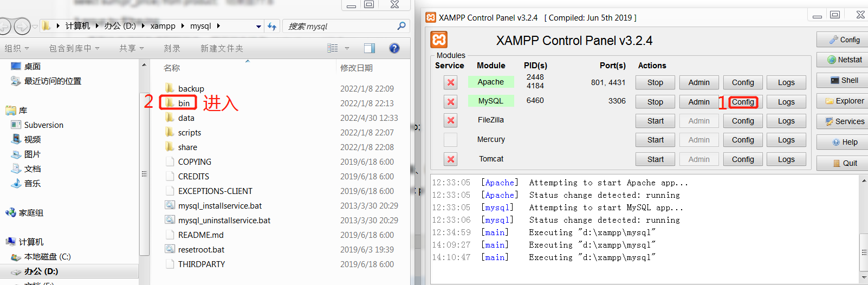Open Explorer from XAMPP sidebar
This screenshot has height=285, width=868.
click(844, 101)
